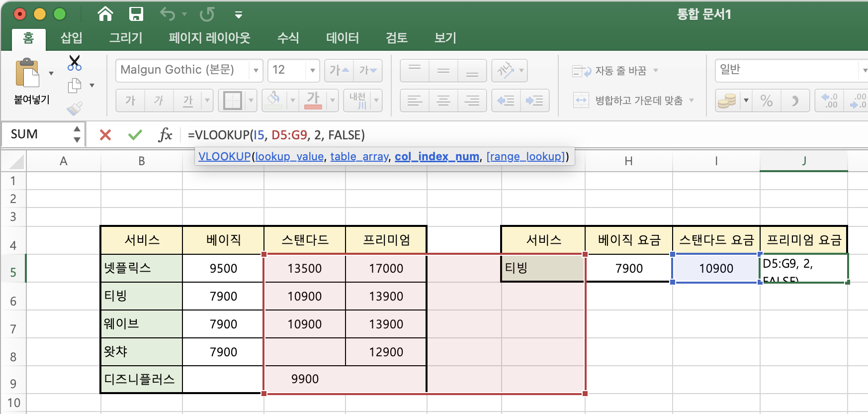Expand the copy options arrow
Screen dimensions: 868x414
[x=92, y=86]
